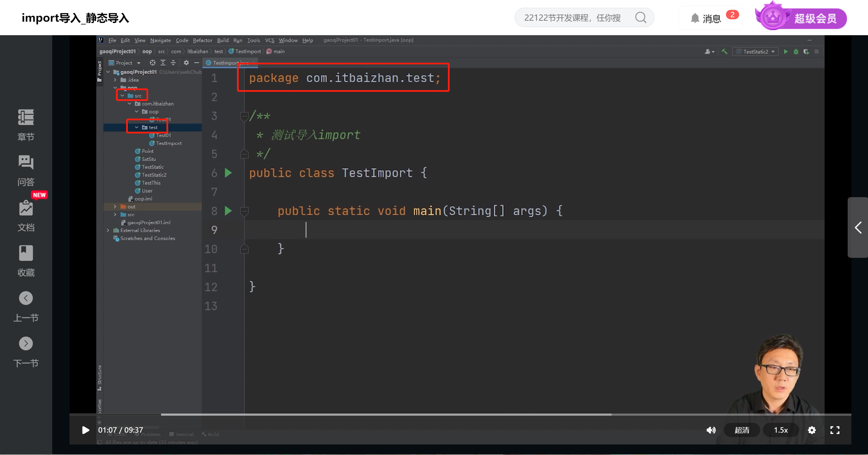Run main from line 8 gutter arrow
Viewport: 868px width, 455px height.
tap(229, 211)
